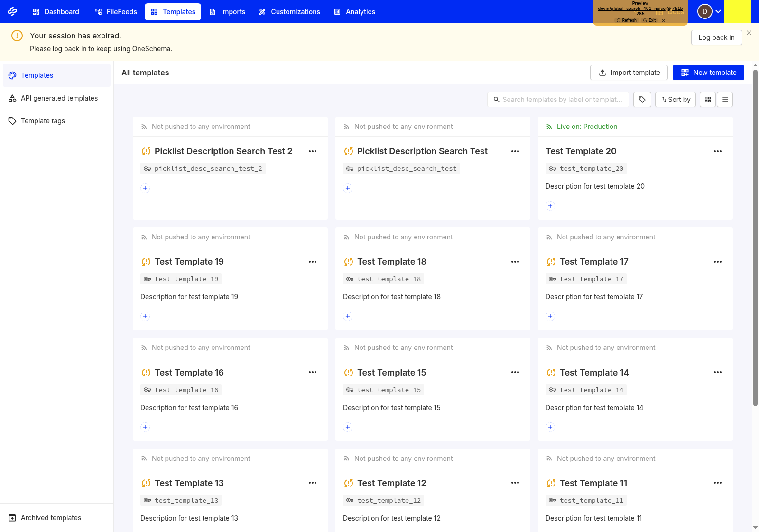759x532 pixels.
Task: Show more actions for Test Template 13
Action: point(313,483)
